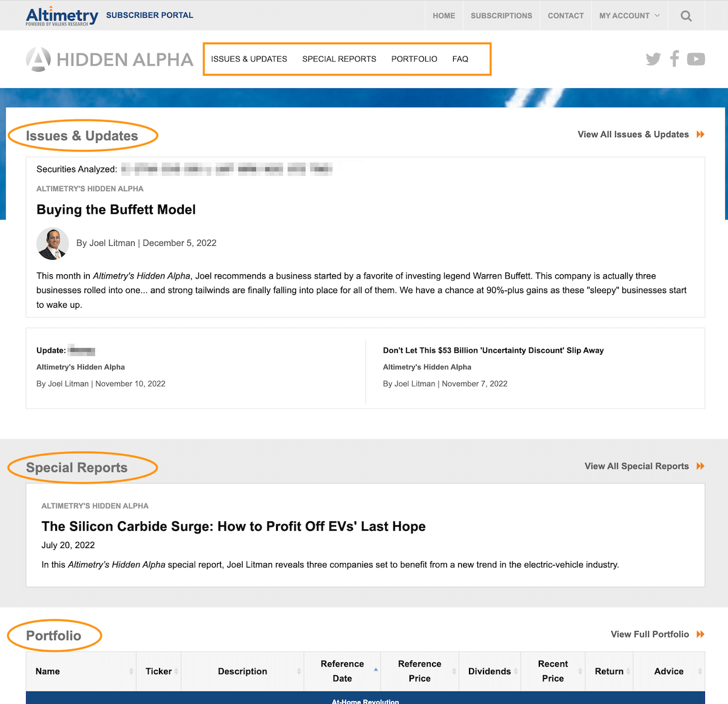Click arrows beside View All Special Reports
The width and height of the screenshot is (728, 704).
point(701,466)
